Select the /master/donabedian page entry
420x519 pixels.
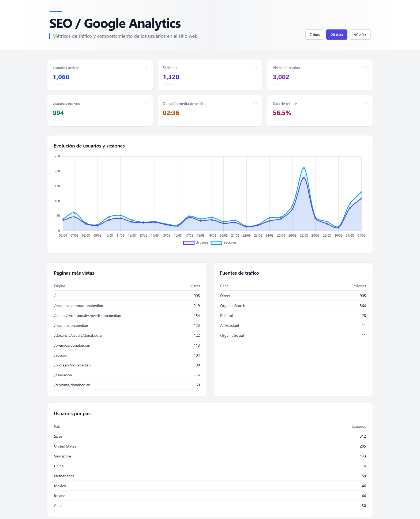[127, 325]
